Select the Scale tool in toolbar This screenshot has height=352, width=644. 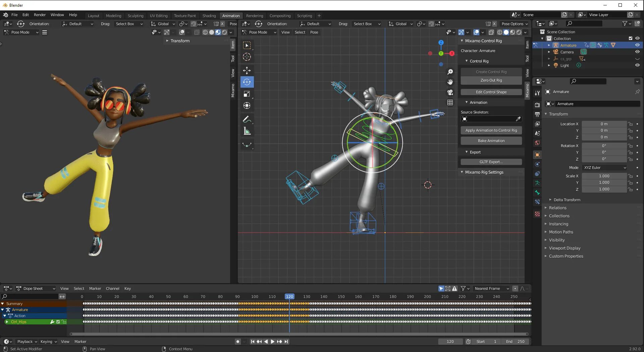pos(247,94)
